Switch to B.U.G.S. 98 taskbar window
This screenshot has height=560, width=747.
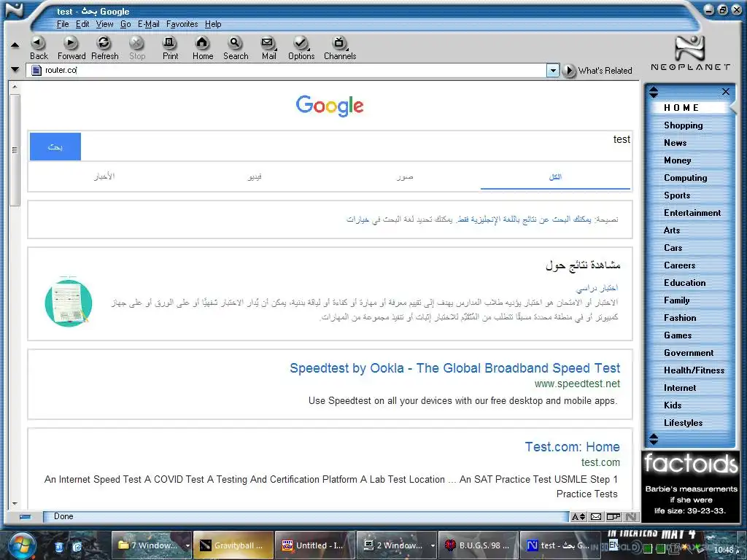click(478, 545)
